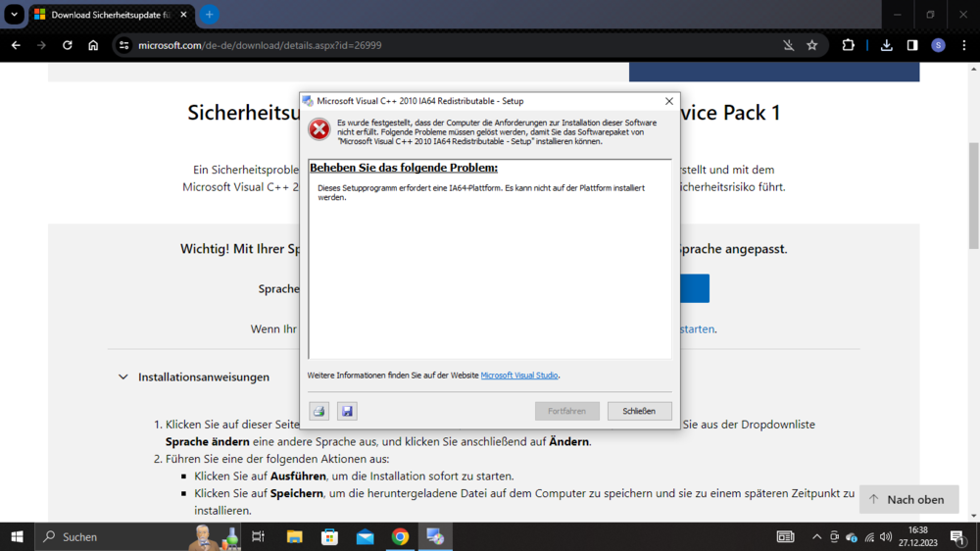
Task: Click the print icon in setup dialog
Action: 318,411
